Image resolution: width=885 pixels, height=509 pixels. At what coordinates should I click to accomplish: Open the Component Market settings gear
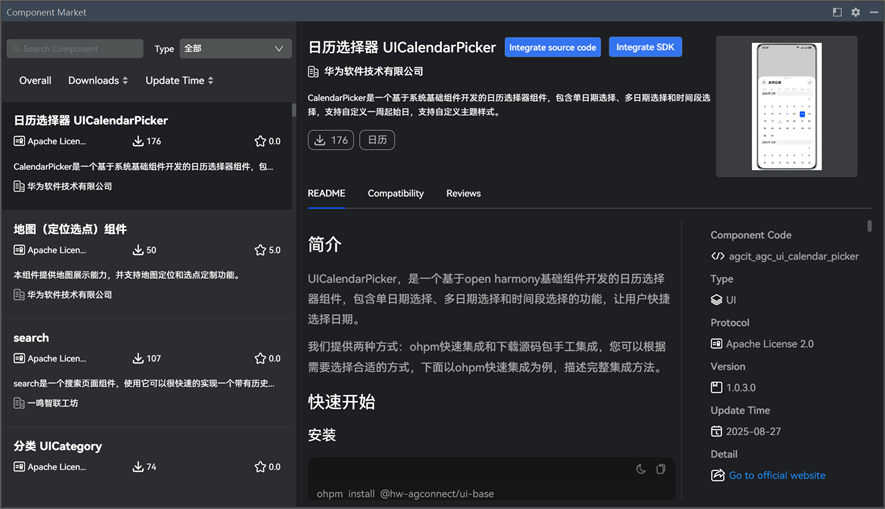tap(855, 12)
